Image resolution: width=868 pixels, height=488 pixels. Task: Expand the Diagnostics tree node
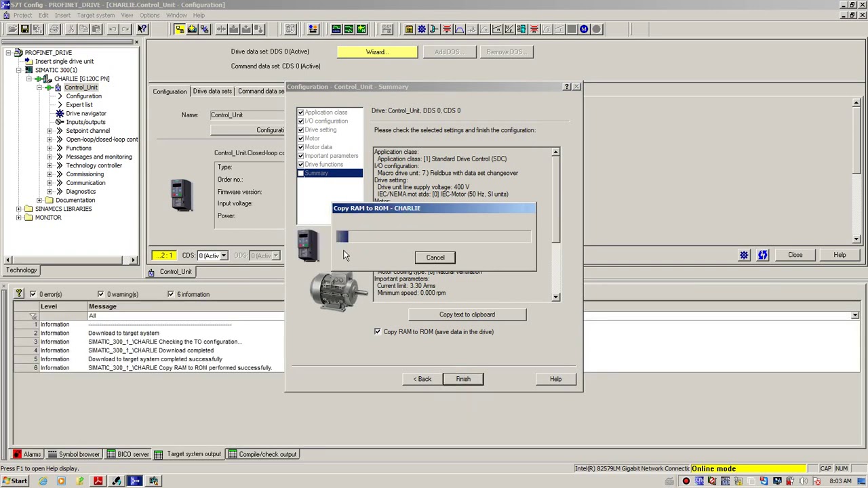point(50,191)
